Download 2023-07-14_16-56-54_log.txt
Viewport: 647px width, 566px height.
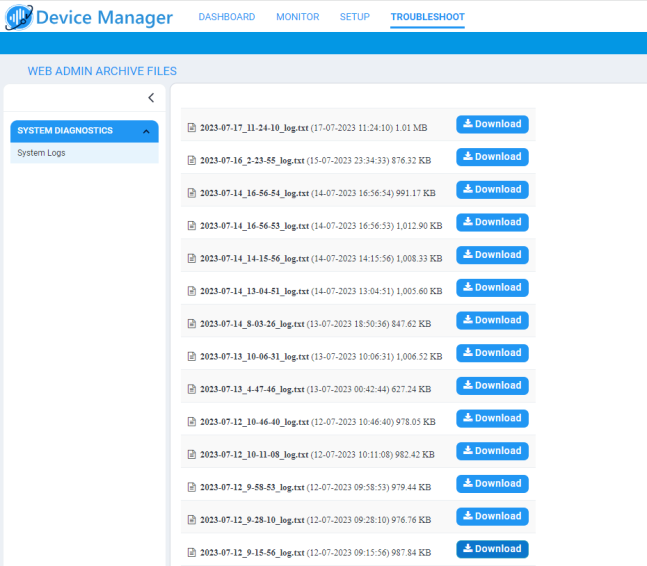pos(492,190)
